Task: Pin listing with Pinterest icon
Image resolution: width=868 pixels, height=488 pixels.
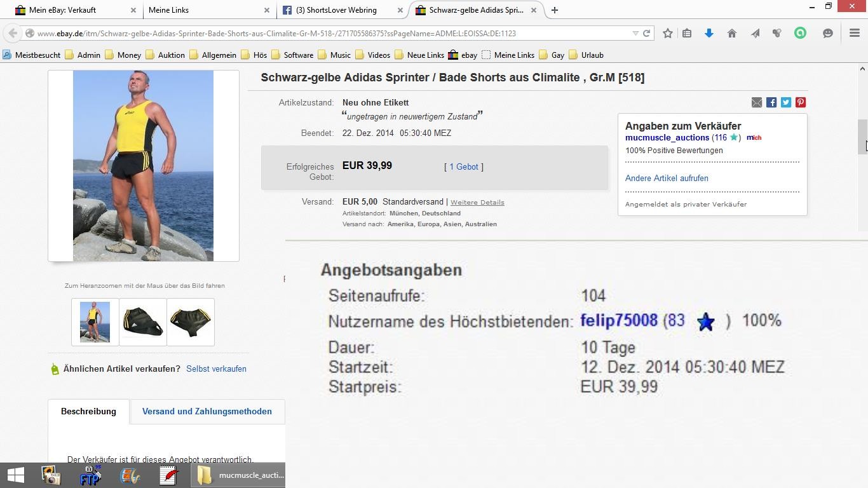Action: point(800,102)
